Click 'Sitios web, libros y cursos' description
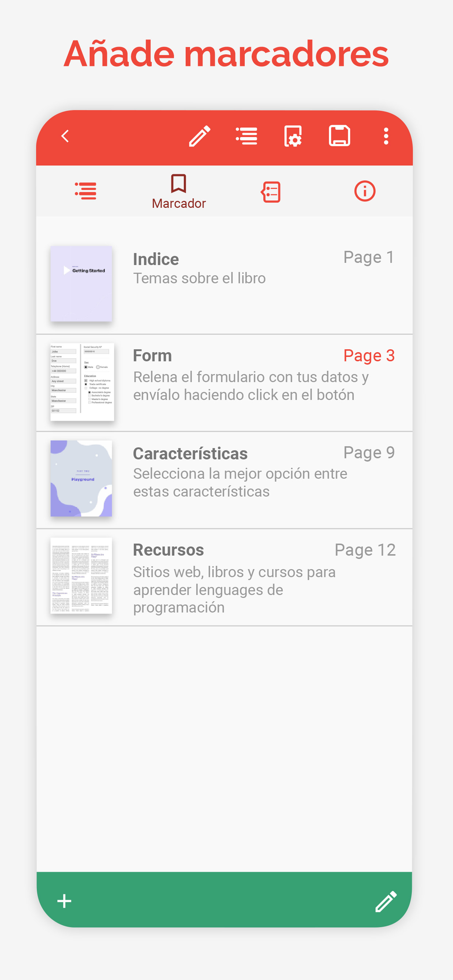 coord(234,590)
